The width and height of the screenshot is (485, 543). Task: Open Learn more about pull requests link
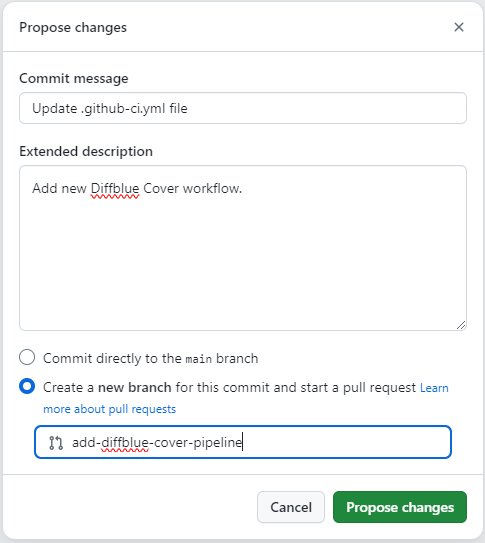(245, 398)
